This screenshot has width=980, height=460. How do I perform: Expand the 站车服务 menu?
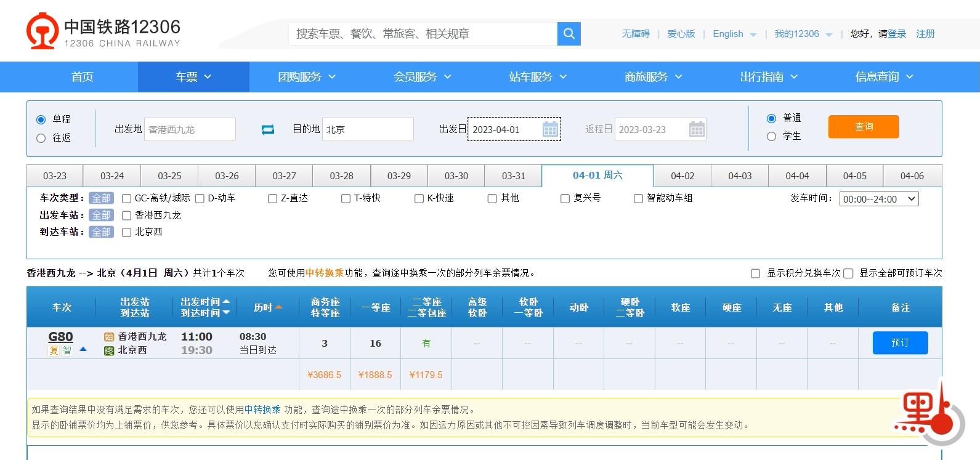tap(538, 77)
